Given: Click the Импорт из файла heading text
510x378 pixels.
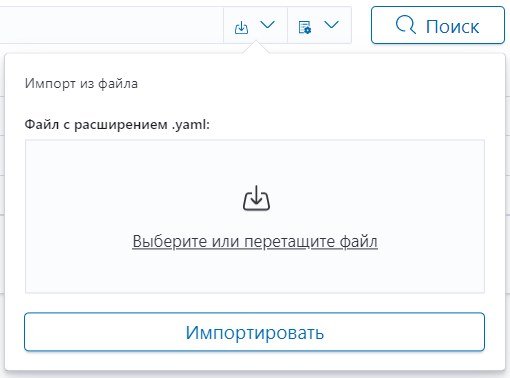Looking at the screenshot, I should pyautogui.click(x=81, y=83).
